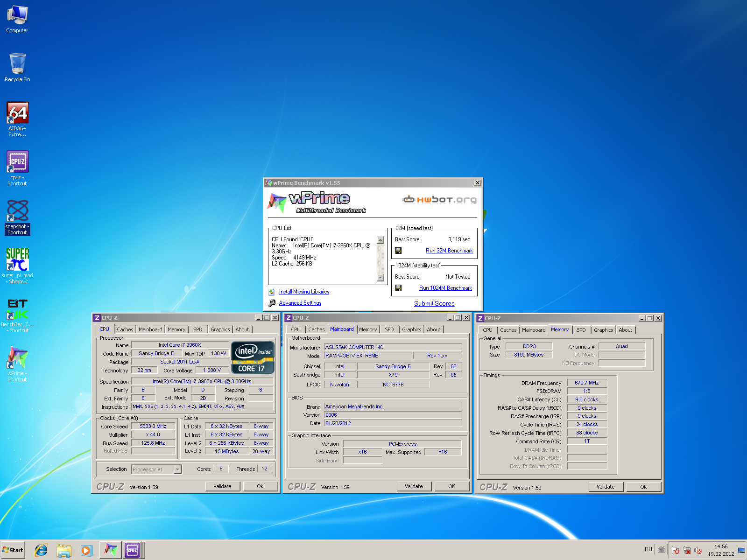Open the RU language indicator in tray
This screenshot has width=747, height=560.
click(648, 549)
